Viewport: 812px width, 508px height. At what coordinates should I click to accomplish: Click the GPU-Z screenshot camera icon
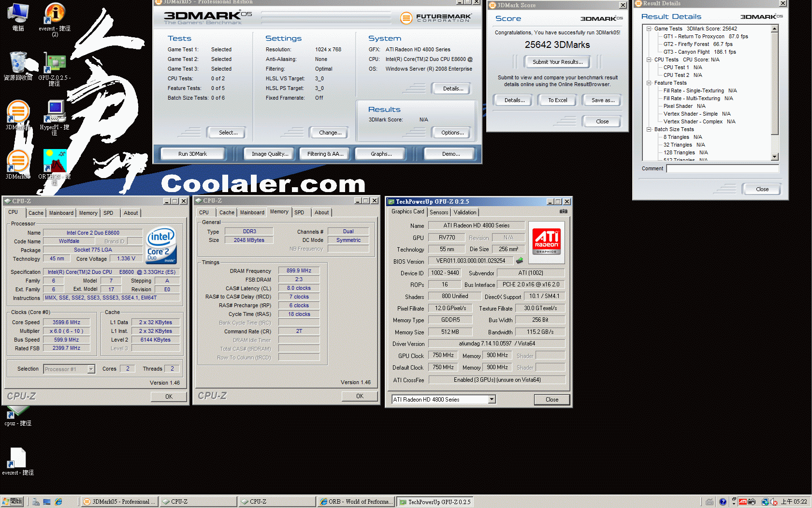pyautogui.click(x=563, y=211)
